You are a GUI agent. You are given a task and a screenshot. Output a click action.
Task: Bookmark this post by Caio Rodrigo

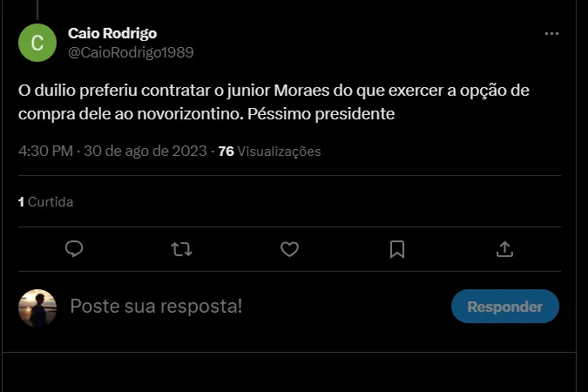[397, 249]
